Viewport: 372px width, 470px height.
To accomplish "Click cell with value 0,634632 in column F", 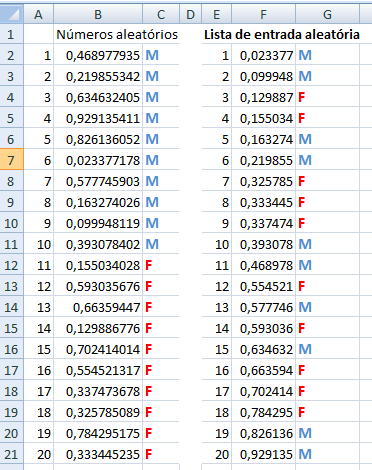I will (264, 349).
